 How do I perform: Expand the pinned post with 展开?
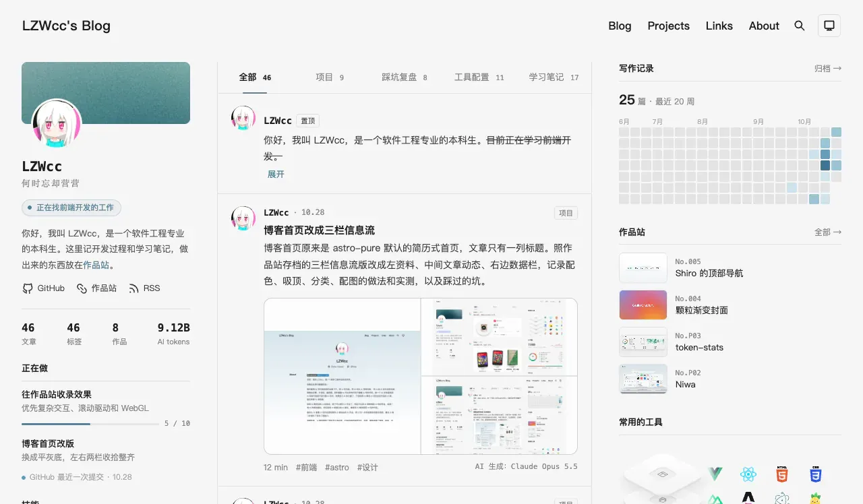276,174
